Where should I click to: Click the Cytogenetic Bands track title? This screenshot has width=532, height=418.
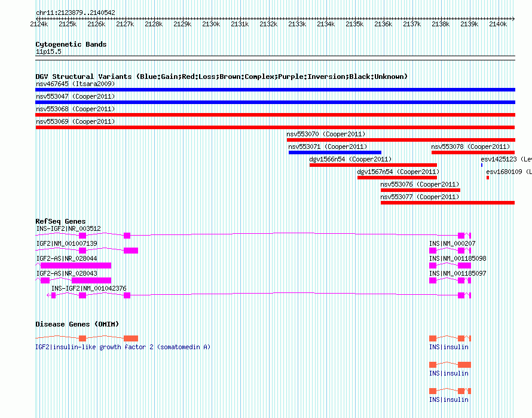tap(71, 44)
